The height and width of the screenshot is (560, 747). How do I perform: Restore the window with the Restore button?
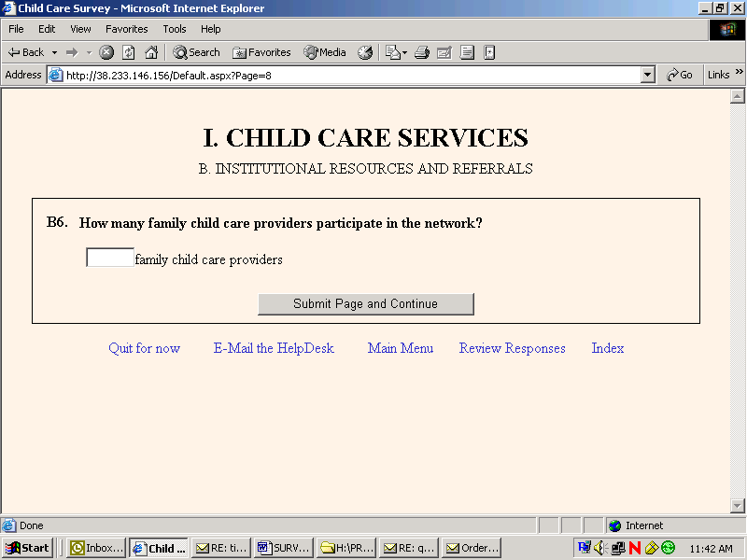(x=720, y=8)
